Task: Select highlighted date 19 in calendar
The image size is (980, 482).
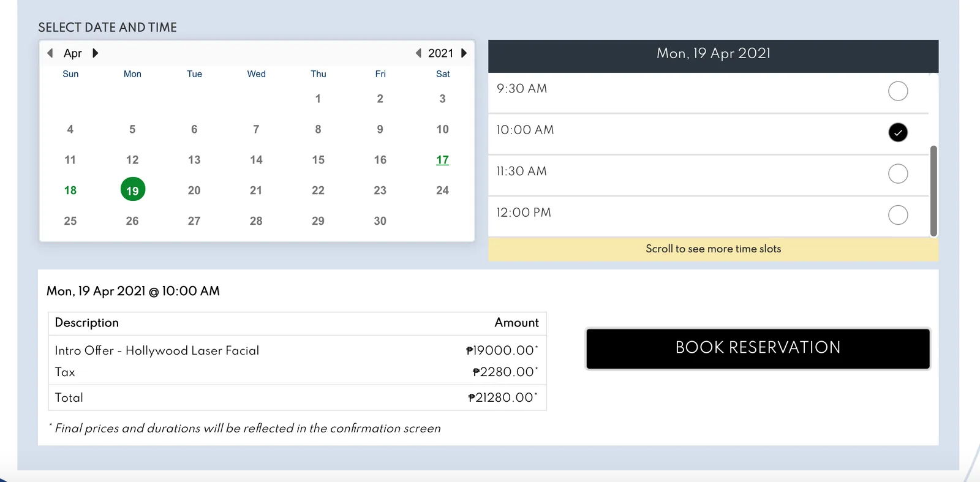Action: tap(133, 190)
